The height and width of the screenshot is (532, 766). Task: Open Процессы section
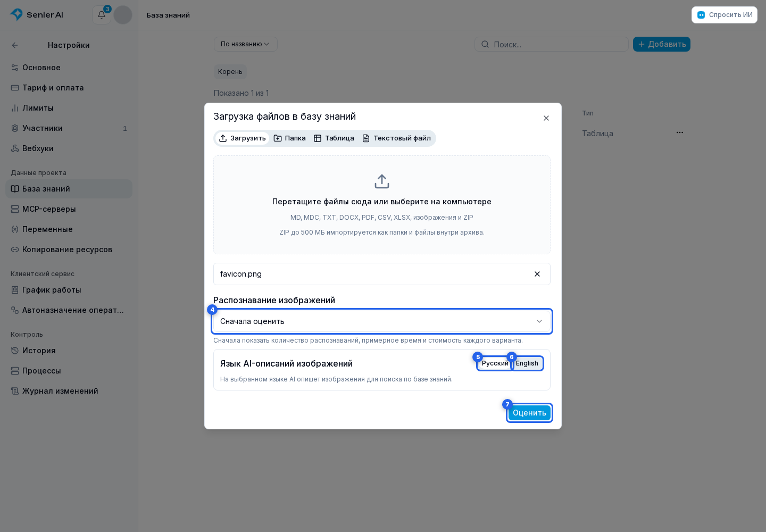[x=69, y=371]
